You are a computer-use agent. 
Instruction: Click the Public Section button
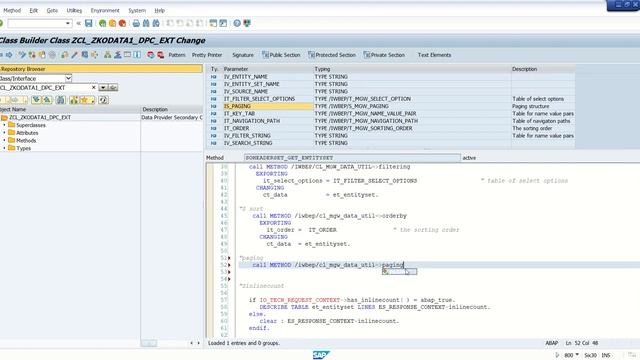281,55
